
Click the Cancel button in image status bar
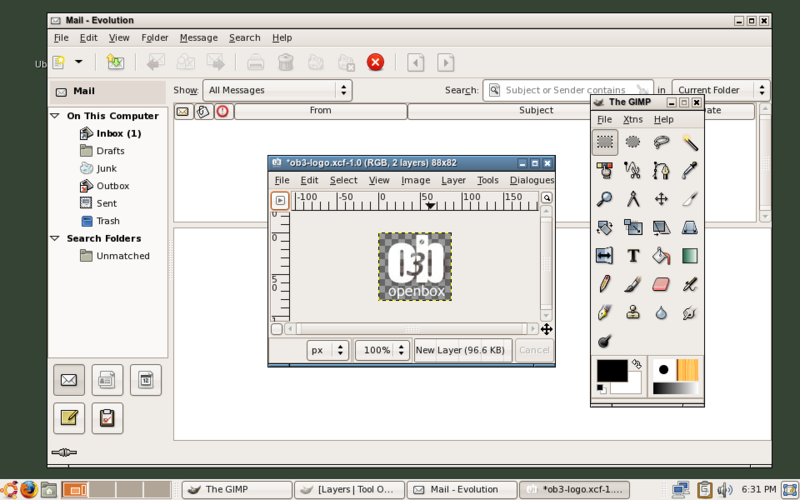[x=534, y=350]
